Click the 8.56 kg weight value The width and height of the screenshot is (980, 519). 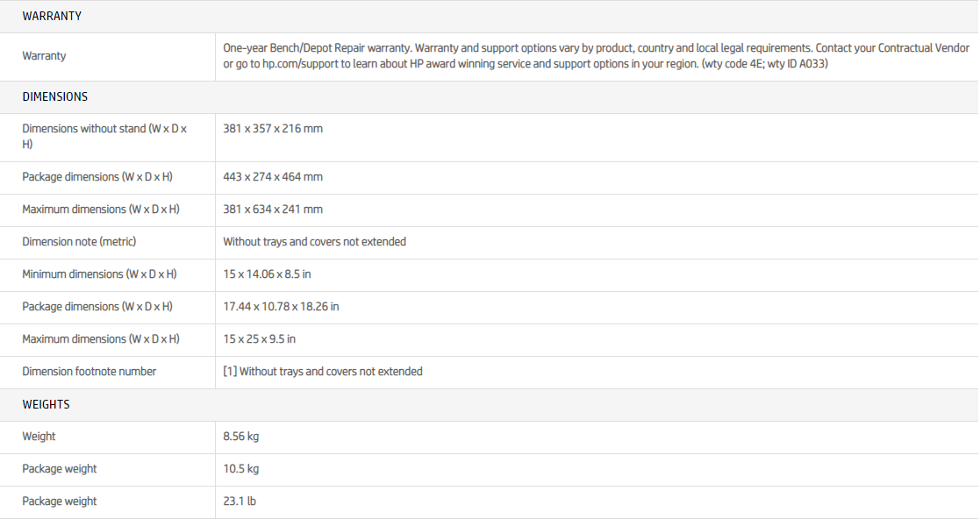(241, 437)
